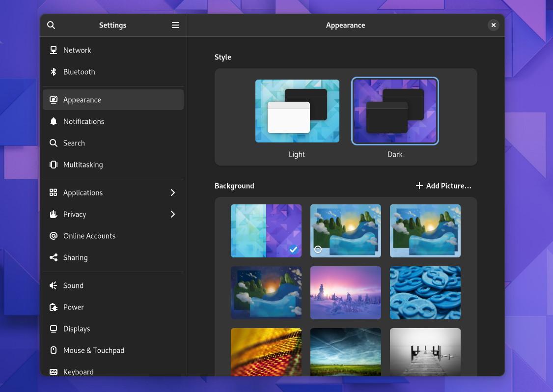Click the Notifications bell icon
The width and height of the screenshot is (553, 392).
pos(53,121)
